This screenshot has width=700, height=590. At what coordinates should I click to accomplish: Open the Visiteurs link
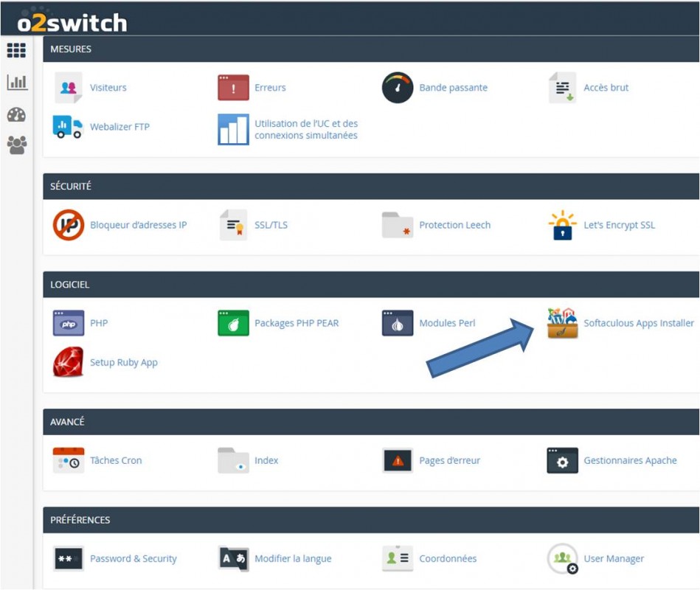coord(108,88)
